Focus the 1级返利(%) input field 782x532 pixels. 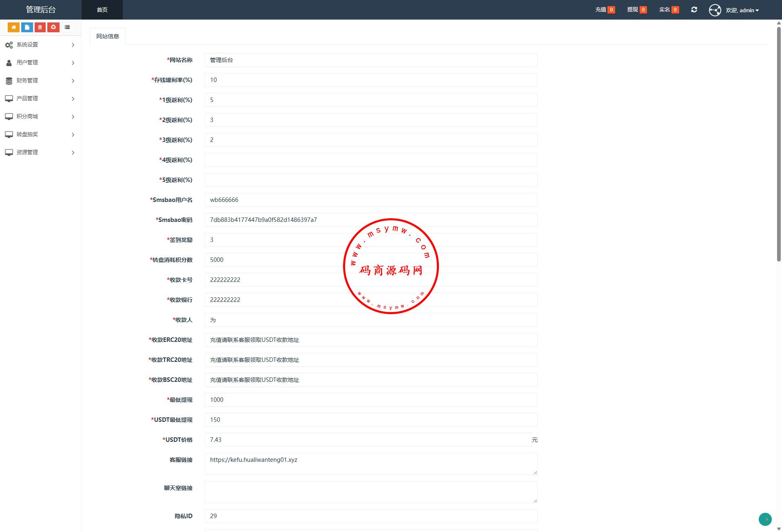coord(371,100)
